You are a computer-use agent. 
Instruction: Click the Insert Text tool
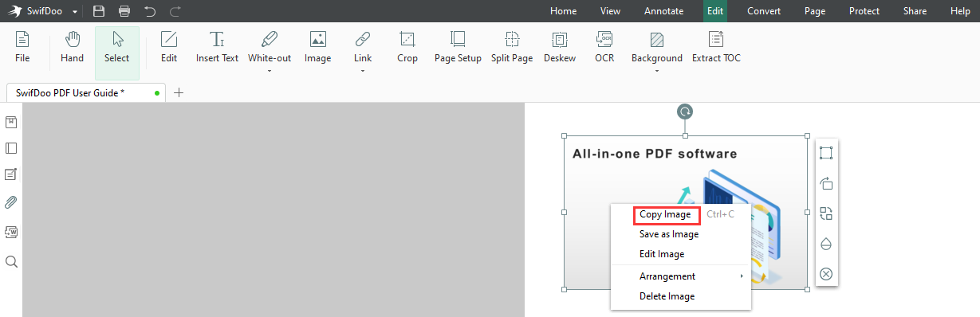point(217,48)
